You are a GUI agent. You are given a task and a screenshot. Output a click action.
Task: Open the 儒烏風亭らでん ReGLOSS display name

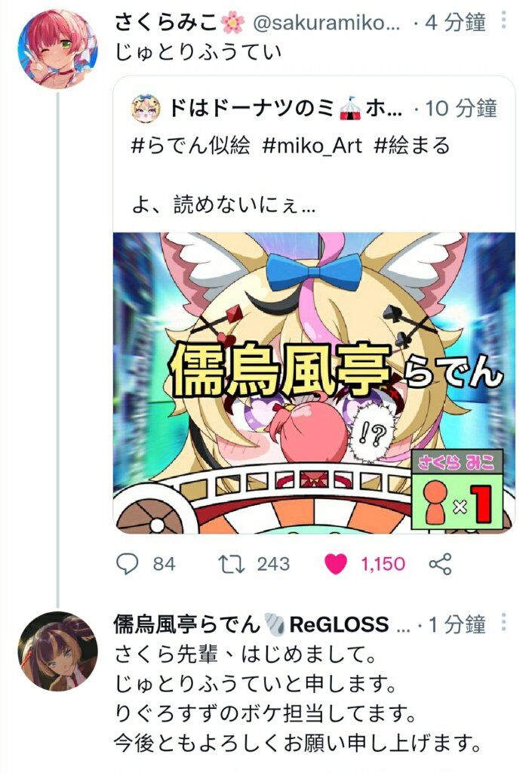[252, 624]
